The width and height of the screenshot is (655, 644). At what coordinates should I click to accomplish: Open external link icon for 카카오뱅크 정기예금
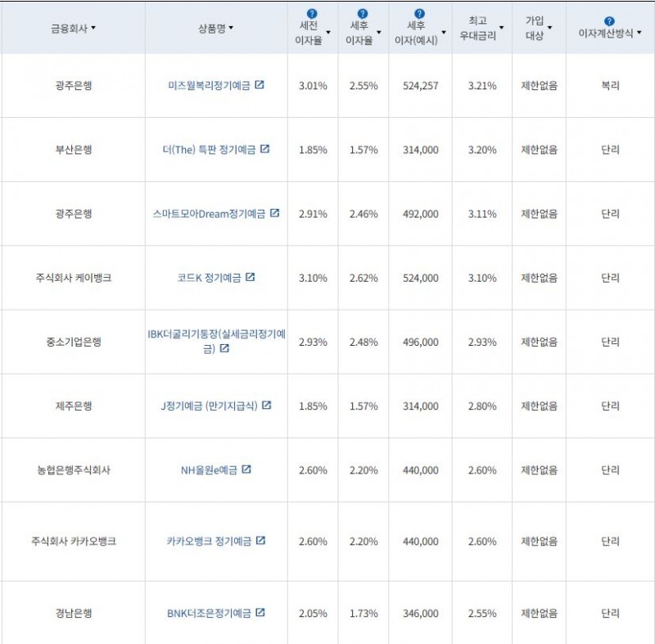pyautogui.click(x=260, y=541)
